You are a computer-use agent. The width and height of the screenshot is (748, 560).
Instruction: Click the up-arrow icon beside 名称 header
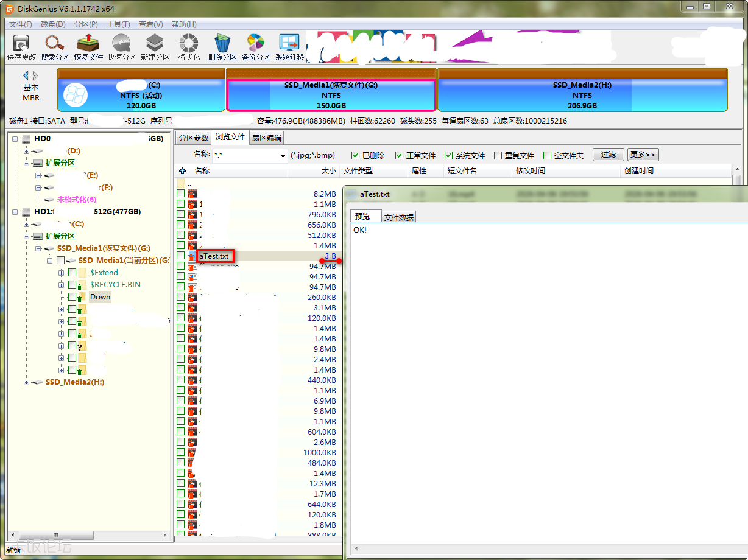click(x=182, y=171)
